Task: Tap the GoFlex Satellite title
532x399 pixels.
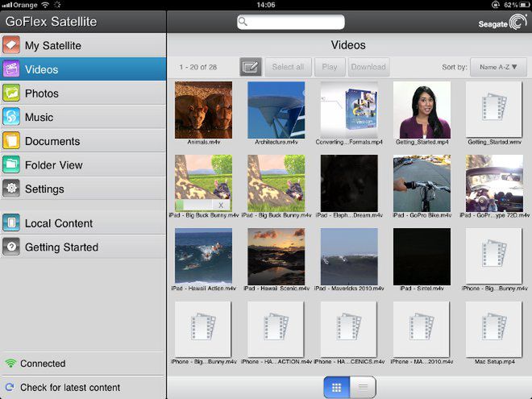Action: (52, 22)
